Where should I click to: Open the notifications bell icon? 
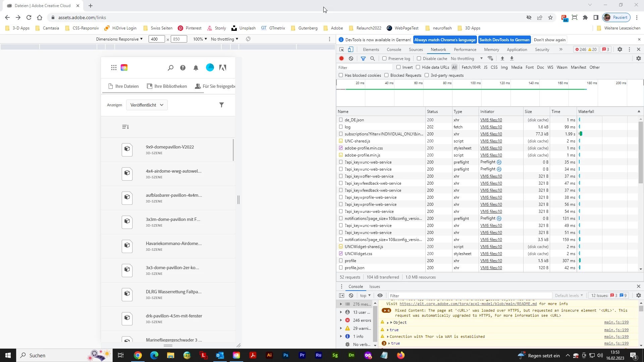(196, 68)
